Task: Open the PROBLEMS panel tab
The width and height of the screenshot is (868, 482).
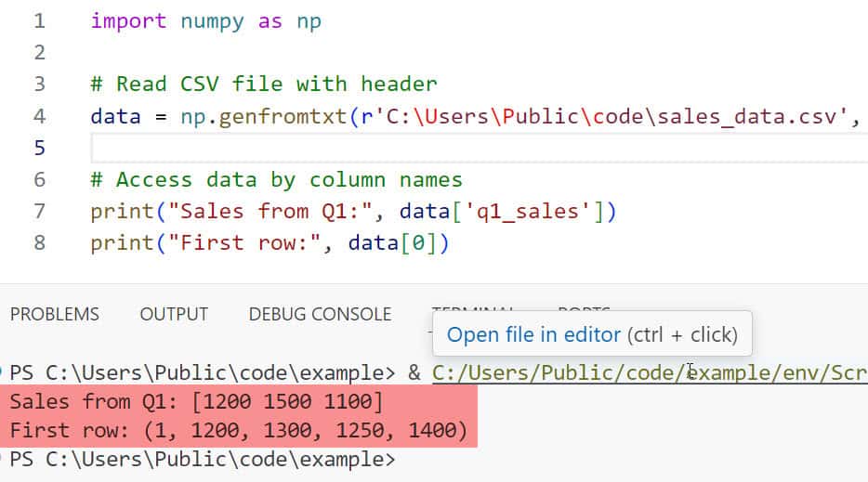Action: 54,315
